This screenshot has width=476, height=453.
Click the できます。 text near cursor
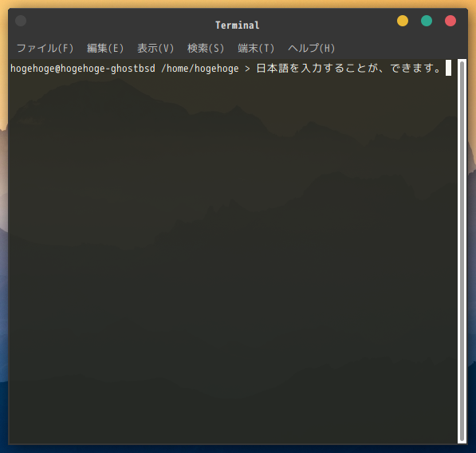pyautogui.click(x=415, y=68)
